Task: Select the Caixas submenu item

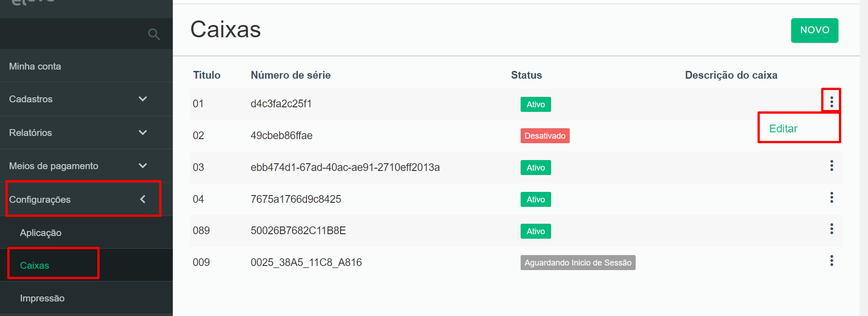Action: point(35,266)
